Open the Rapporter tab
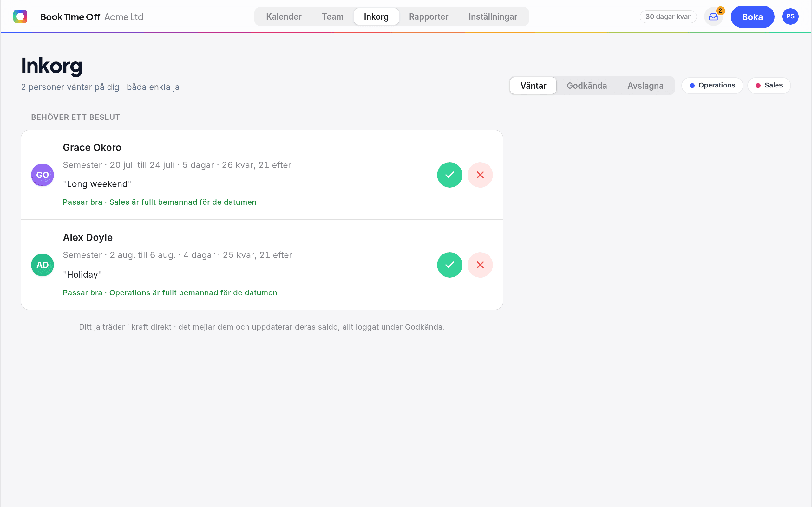The width and height of the screenshot is (812, 507). pyautogui.click(x=429, y=16)
